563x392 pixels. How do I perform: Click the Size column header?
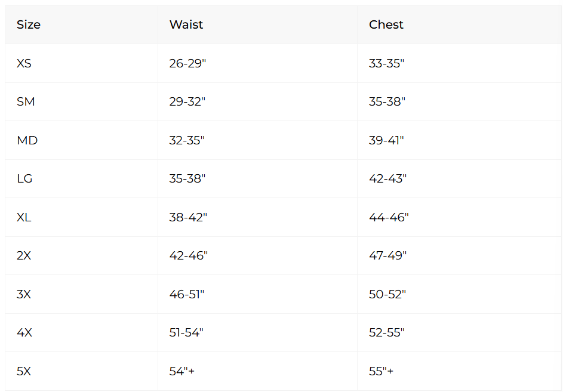(29, 25)
